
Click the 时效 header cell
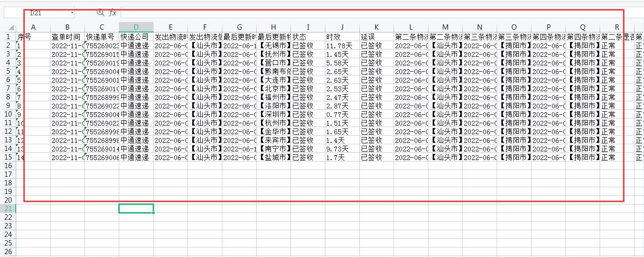(x=342, y=37)
